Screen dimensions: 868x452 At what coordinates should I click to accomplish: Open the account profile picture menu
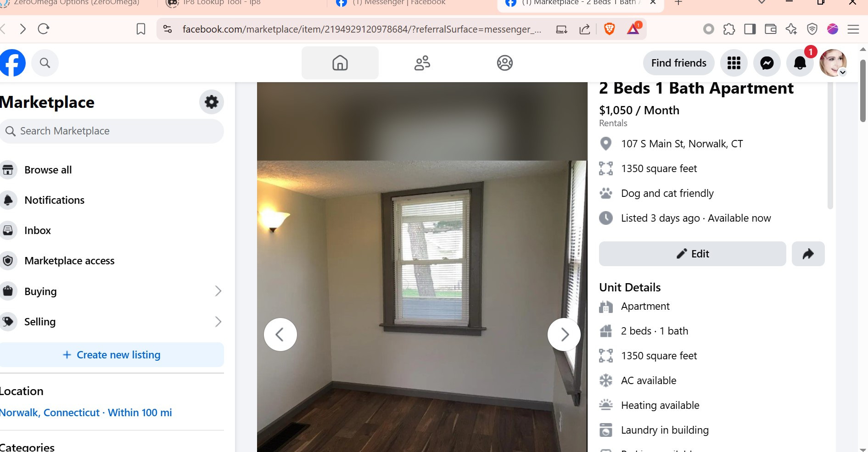click(833, 63)
